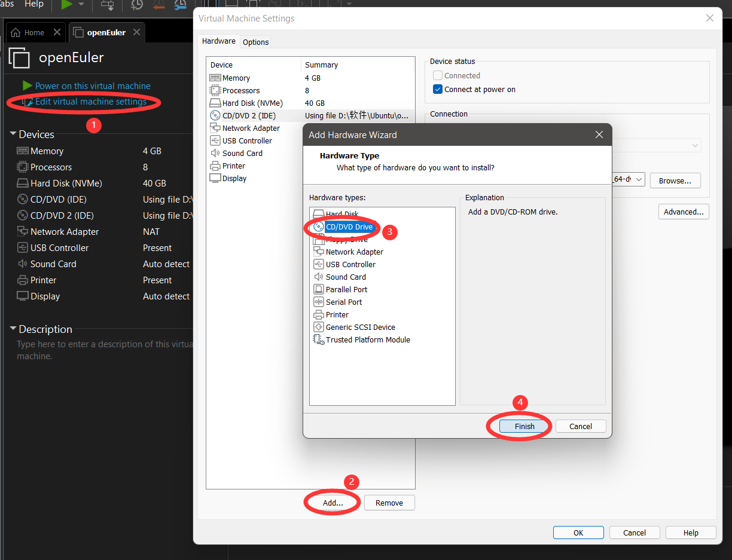Close the Home tab
The height and width of the screenshot is (560, 732).
tap(57, 32)
